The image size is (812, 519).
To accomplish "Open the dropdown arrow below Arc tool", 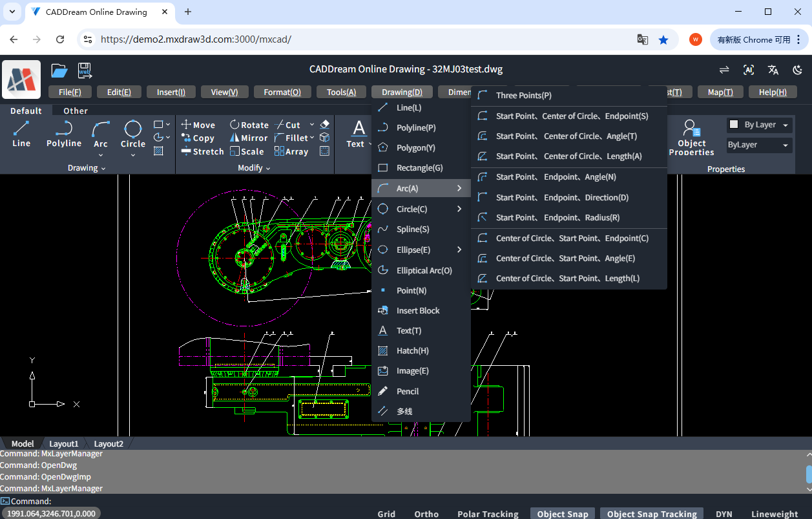I will tap(101, 155).
